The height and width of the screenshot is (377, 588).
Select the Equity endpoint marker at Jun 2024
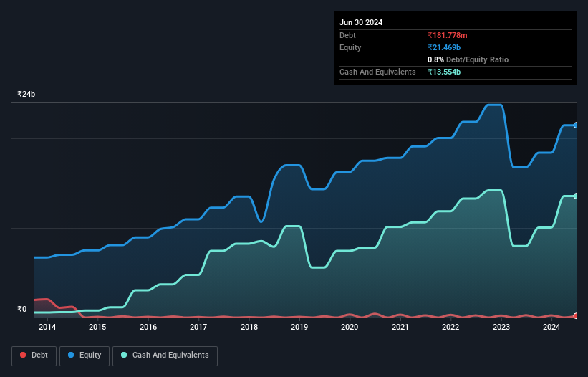point(576,125)
